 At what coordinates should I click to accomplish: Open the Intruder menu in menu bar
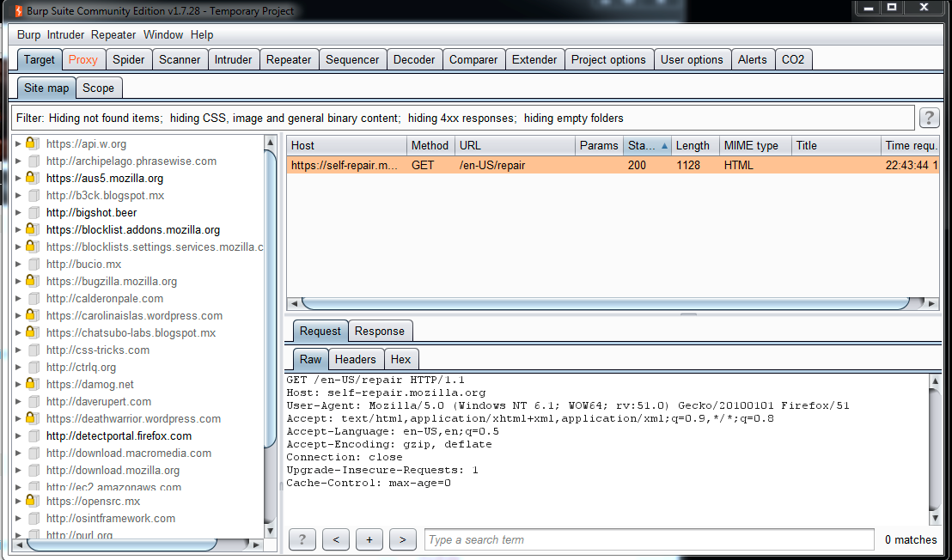[x=66, y=34]
